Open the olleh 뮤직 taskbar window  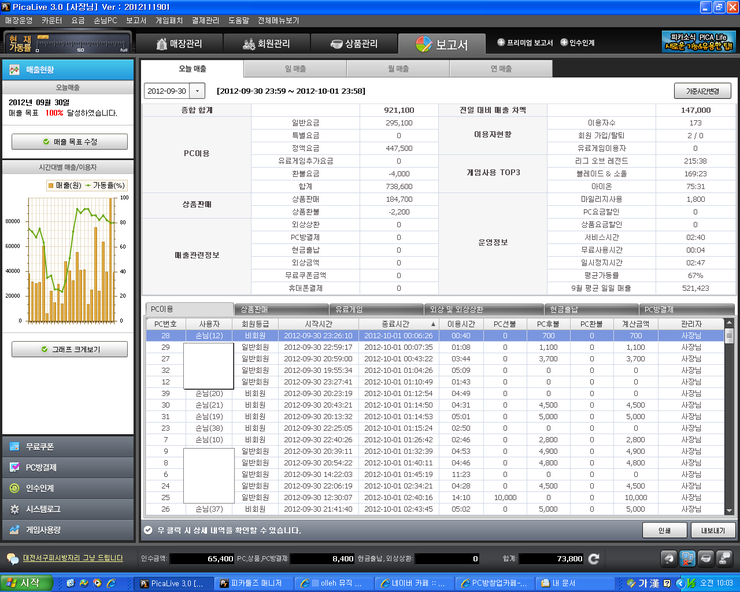click(x=333, y=584)
